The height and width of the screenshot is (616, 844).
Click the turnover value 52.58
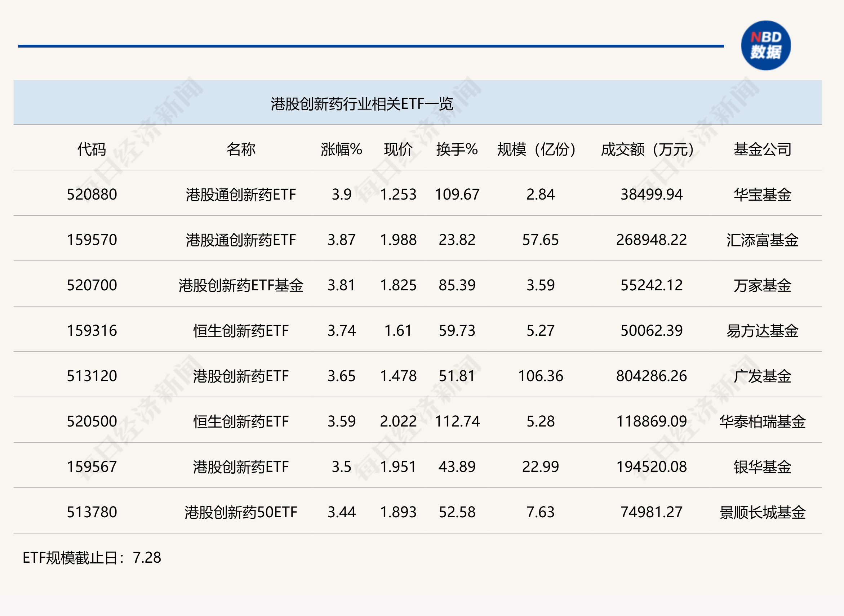457,512
